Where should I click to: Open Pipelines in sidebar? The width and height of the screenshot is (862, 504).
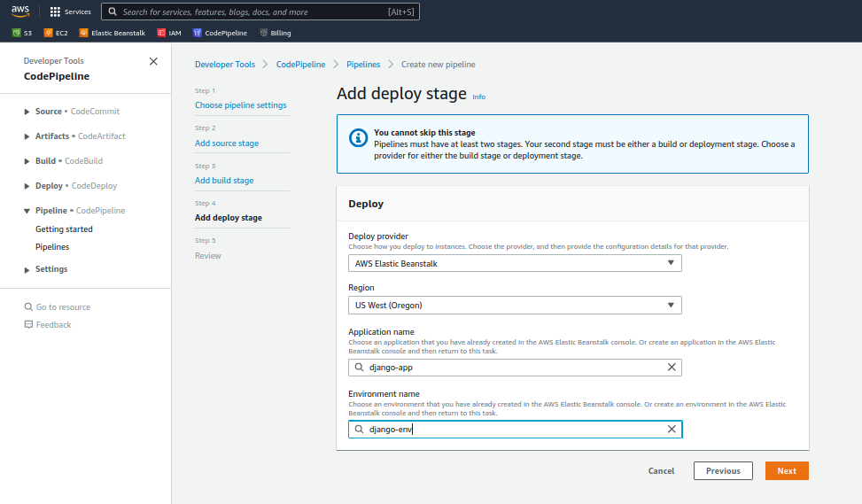click(x=52, y=247)
